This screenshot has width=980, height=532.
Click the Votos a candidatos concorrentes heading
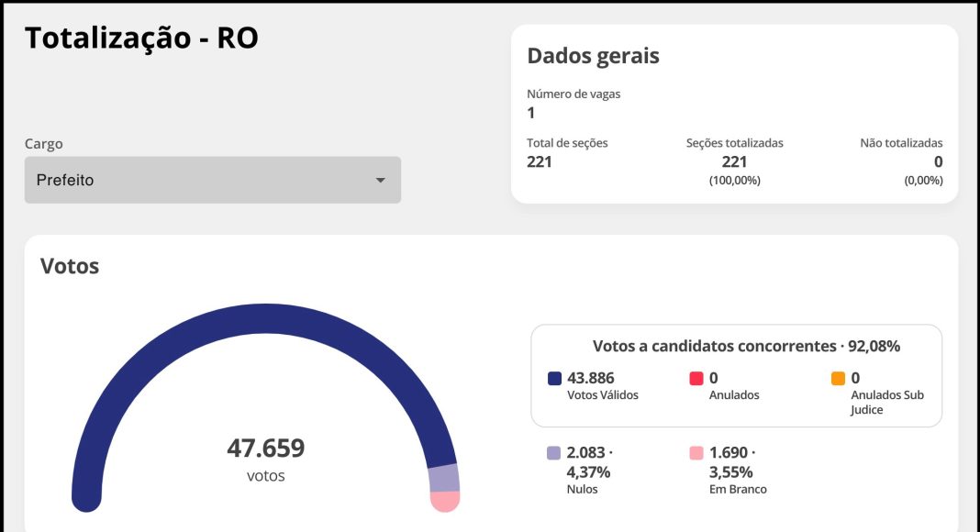(x=746, y=346)
